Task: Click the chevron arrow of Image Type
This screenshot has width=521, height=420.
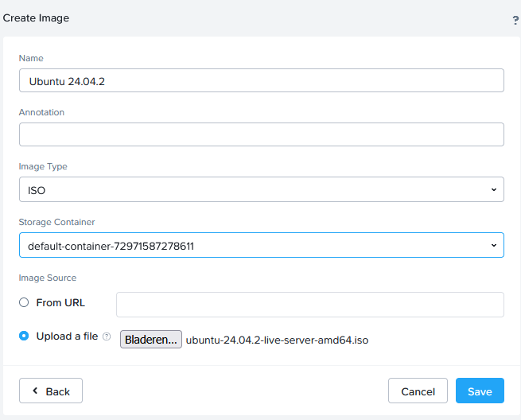Action: point(493,189)
